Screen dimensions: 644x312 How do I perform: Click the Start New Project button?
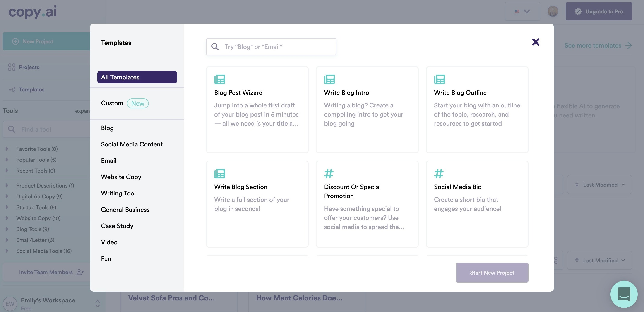[492, 273]
